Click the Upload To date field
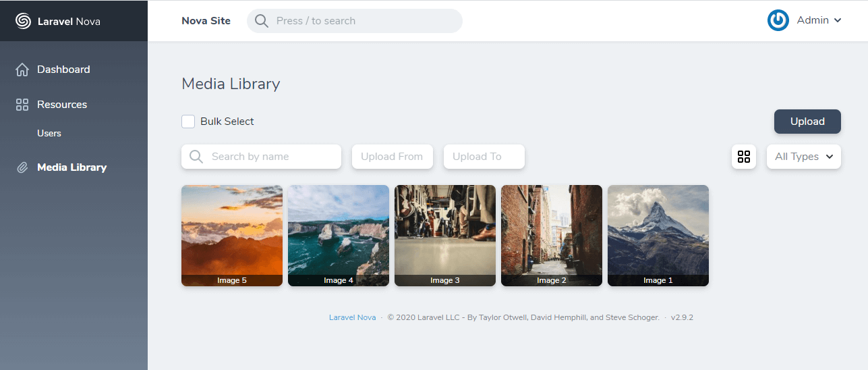 484,157
